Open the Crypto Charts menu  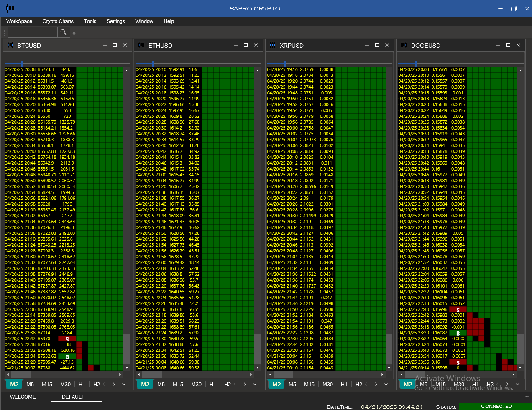click(x=58, y=21)
